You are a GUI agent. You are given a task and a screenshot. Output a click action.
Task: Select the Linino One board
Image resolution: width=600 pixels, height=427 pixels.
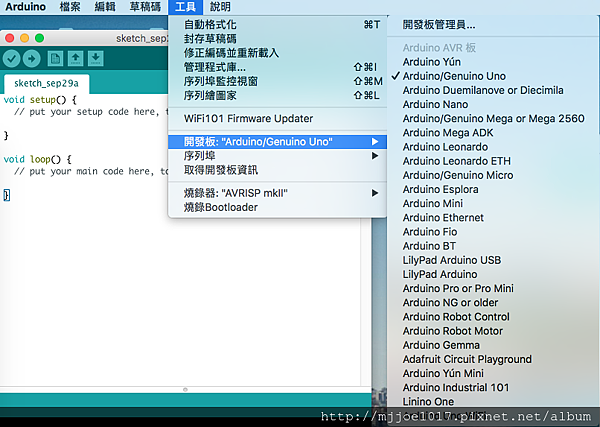coord(493,401)
